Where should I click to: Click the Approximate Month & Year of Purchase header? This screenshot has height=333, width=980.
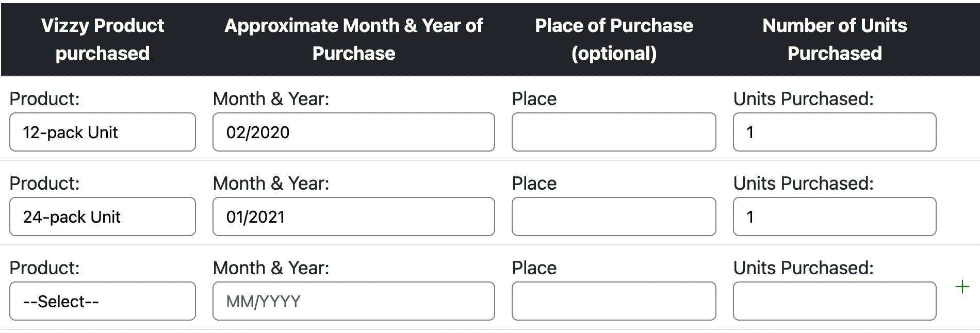click(353, 39)
